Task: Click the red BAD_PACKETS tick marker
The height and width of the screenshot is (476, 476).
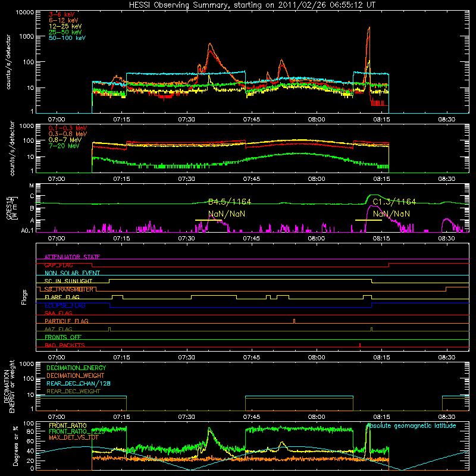Action: click(x=360, y=345)
